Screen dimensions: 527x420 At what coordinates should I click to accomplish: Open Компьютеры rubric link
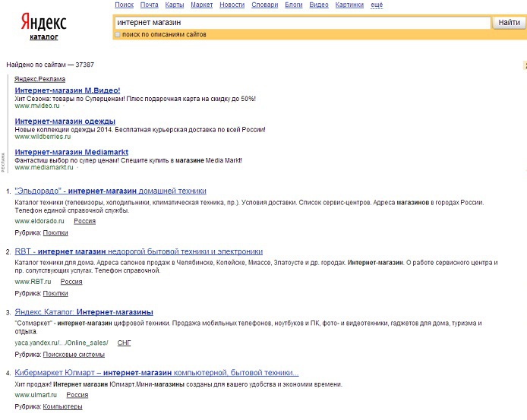click(x=62, y=406)
